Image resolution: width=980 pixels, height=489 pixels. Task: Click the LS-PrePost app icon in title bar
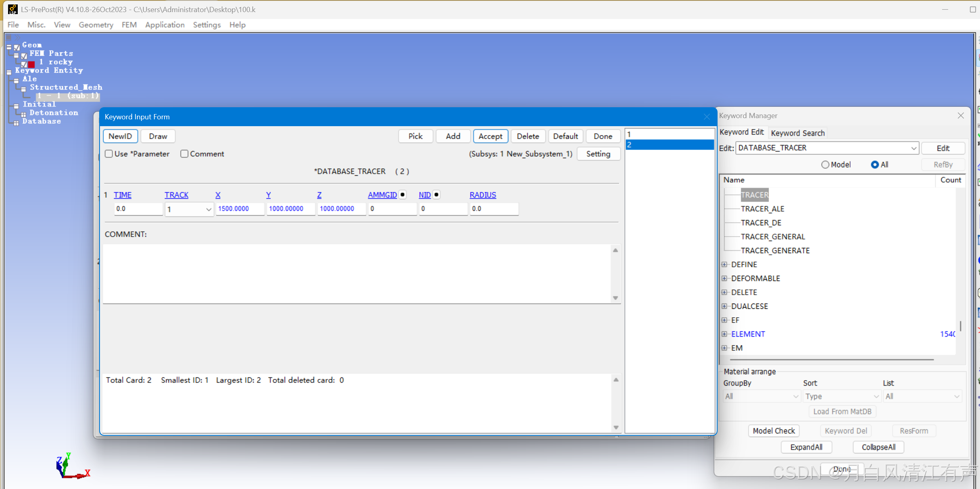[12, 9]
